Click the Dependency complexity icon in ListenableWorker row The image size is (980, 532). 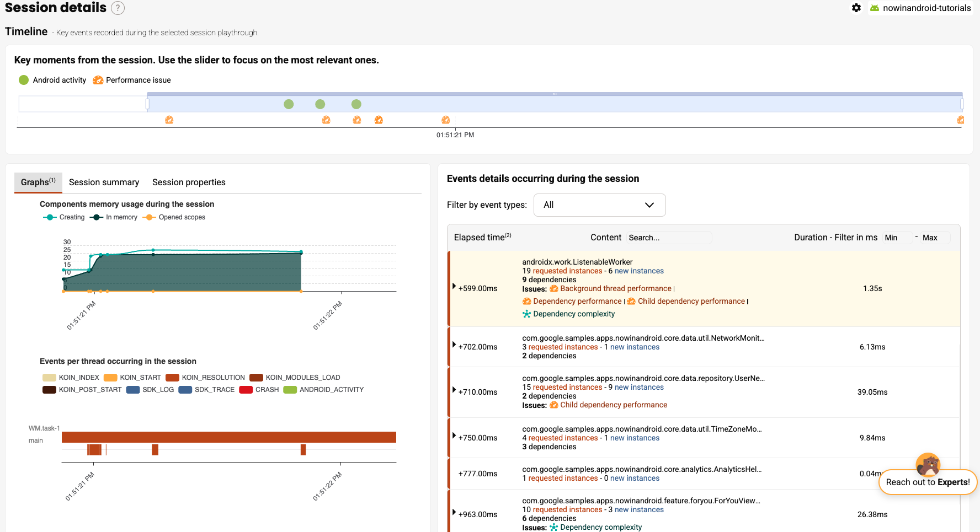[x=526, y=314]
